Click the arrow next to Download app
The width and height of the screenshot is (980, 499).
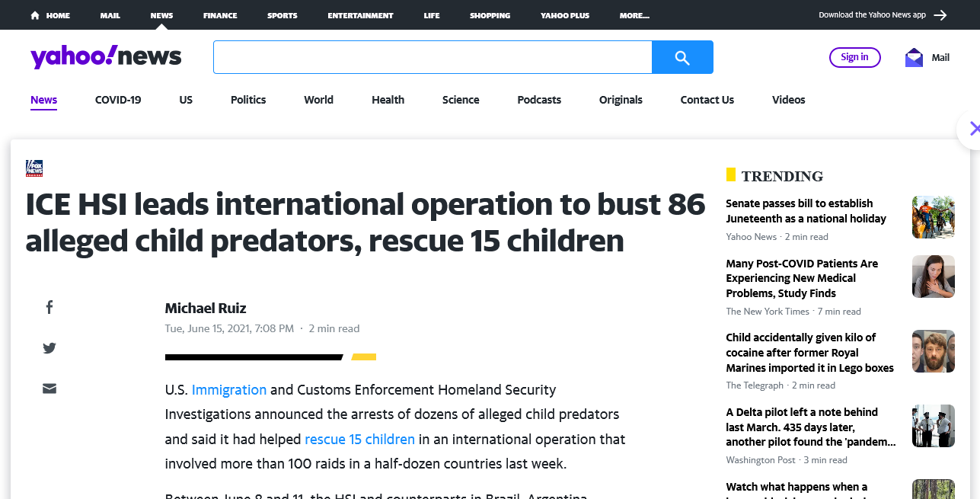tap(940, 15)
